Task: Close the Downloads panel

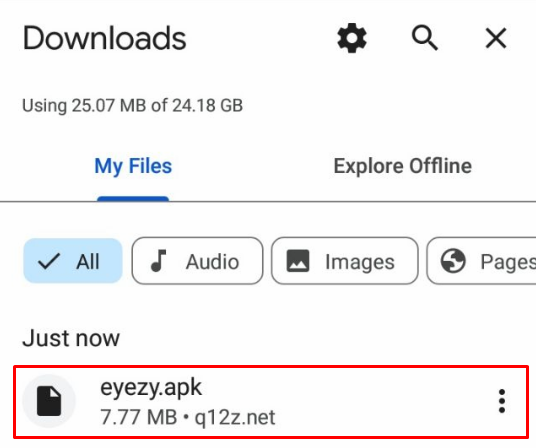Action: 496,38
